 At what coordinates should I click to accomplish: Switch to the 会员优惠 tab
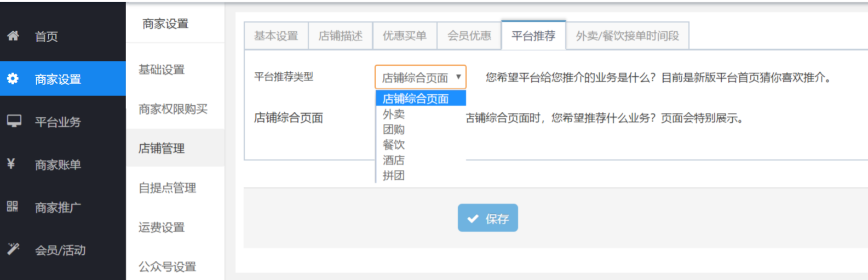click(469, 36)
